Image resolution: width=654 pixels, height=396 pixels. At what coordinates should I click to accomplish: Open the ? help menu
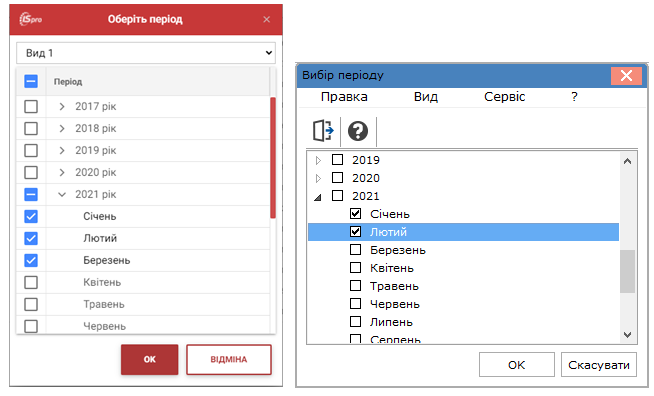[574, 97]
